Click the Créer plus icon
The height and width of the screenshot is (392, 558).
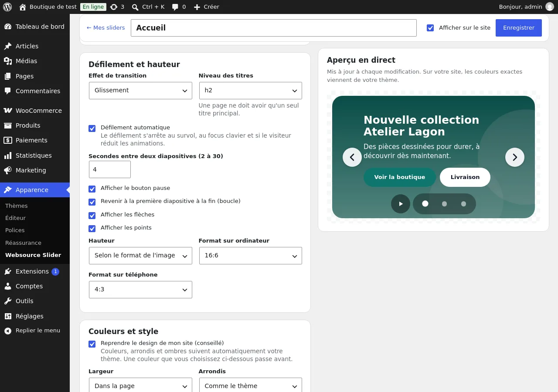tap(197, 7)
